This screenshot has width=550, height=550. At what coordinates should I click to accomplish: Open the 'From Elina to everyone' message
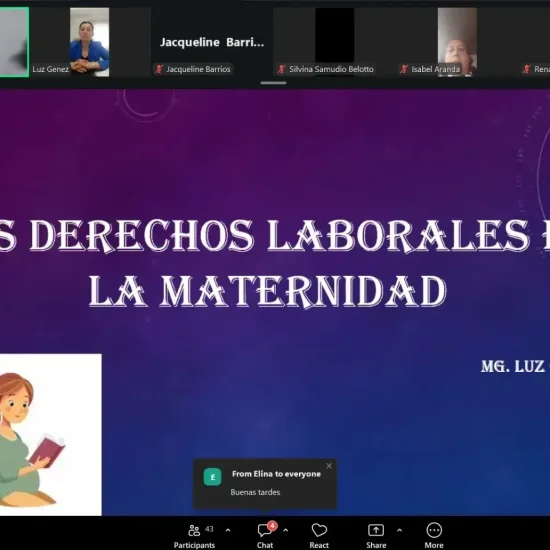(x=265, y=484)
